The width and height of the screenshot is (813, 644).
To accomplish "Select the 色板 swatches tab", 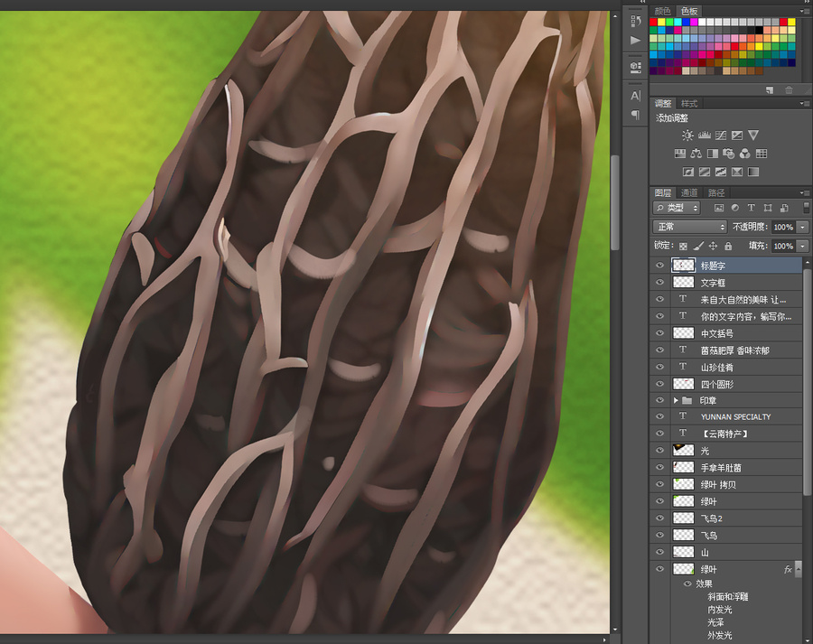I will pos(689,11).
